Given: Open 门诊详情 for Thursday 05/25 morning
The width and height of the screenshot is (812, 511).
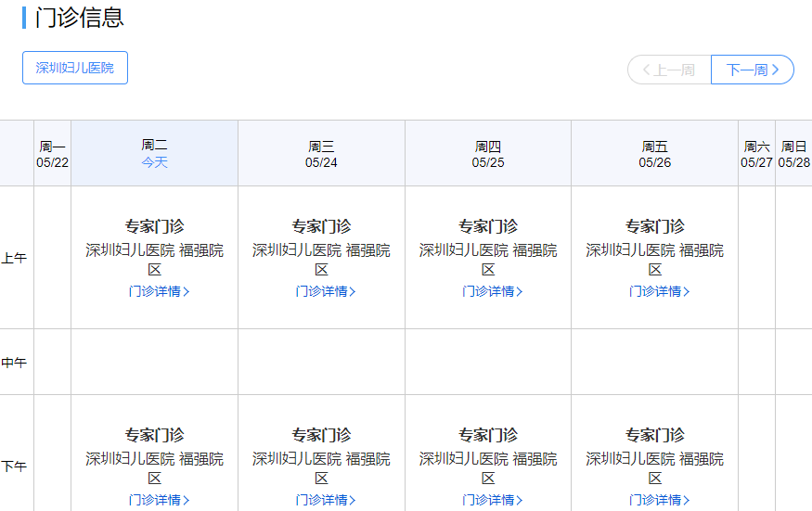Looking at the screenshot, I should point(492,291).
